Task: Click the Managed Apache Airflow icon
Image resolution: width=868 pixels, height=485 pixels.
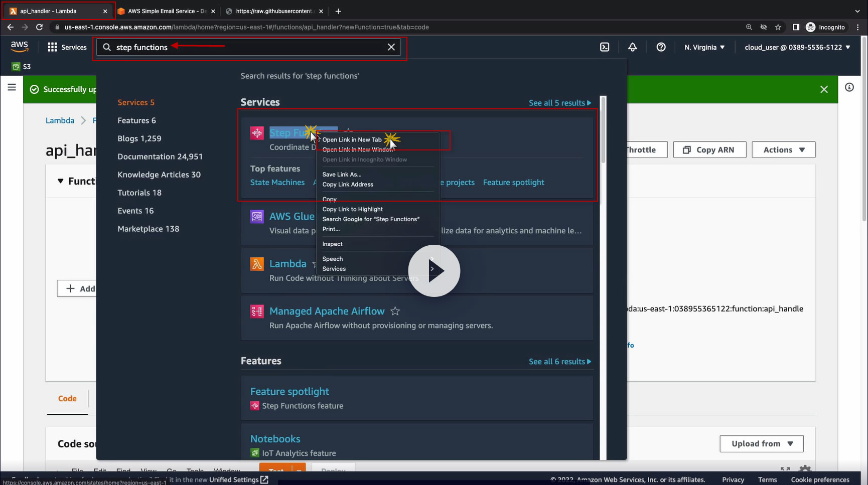Action: pyautogui.click(x=257, y=311)
